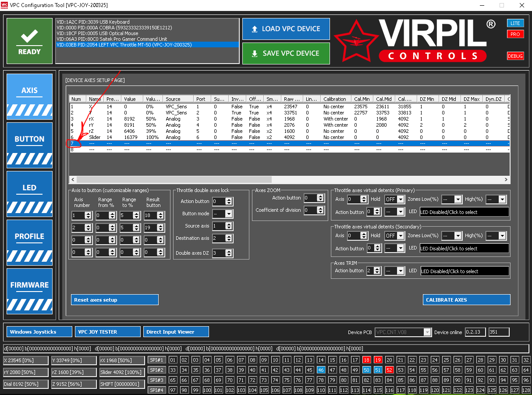The height and width of the screenshot is (395, 532).
Task: Click the axes table horizontal scrollbar
Action: click(x=289, y=180)
